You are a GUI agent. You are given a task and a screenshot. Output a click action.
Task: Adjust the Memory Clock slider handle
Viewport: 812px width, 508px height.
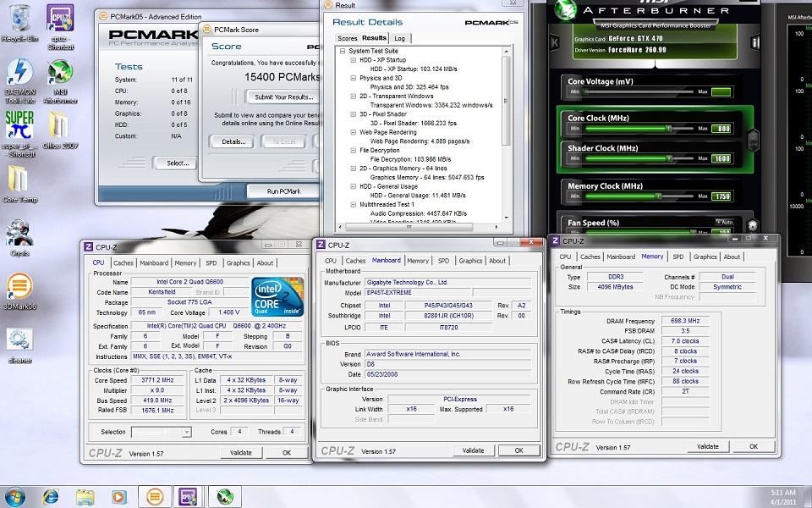pyautogui.click(x=658, y=196)
